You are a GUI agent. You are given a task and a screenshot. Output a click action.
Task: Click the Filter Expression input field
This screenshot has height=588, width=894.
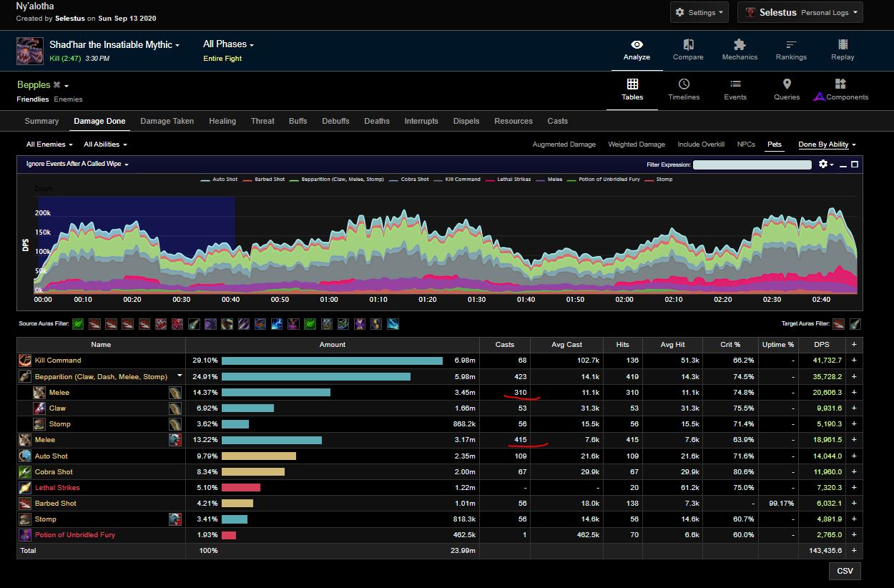coord(752,165)
